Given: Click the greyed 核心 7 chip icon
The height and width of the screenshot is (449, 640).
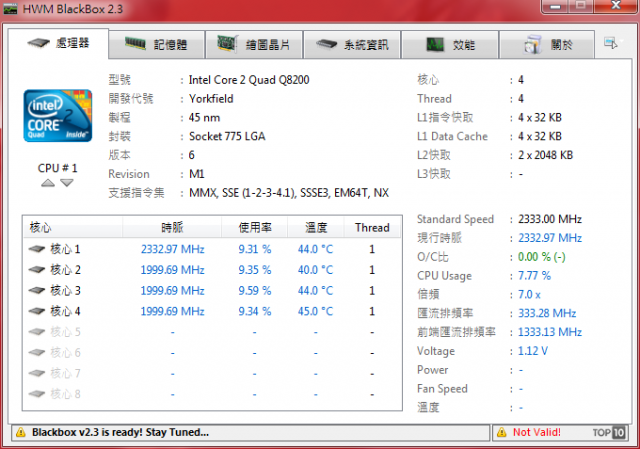Looking at the screenshot, I should 37,373.
